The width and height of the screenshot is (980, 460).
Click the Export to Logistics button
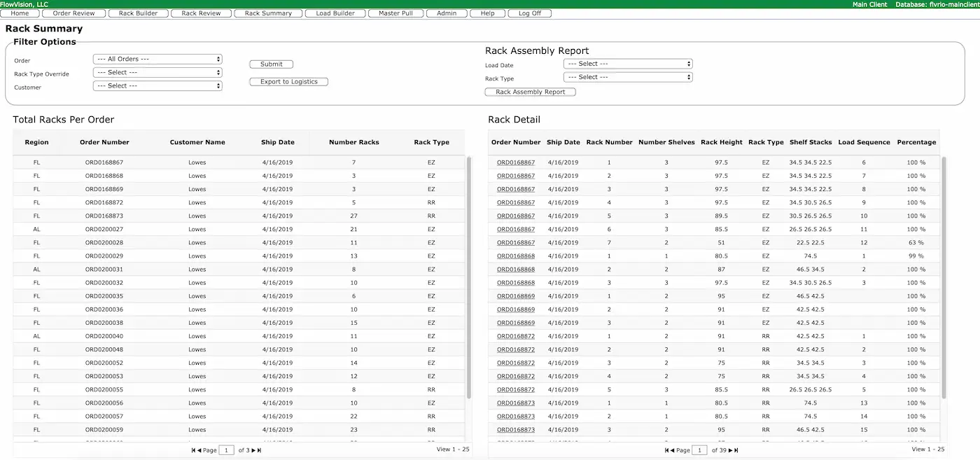(x=288, y=82)
